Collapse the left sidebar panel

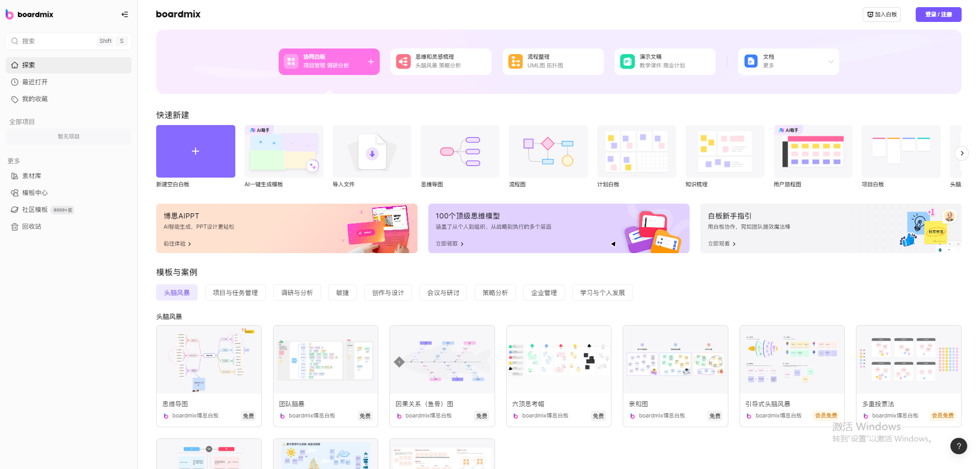click(x=125, y=14)
